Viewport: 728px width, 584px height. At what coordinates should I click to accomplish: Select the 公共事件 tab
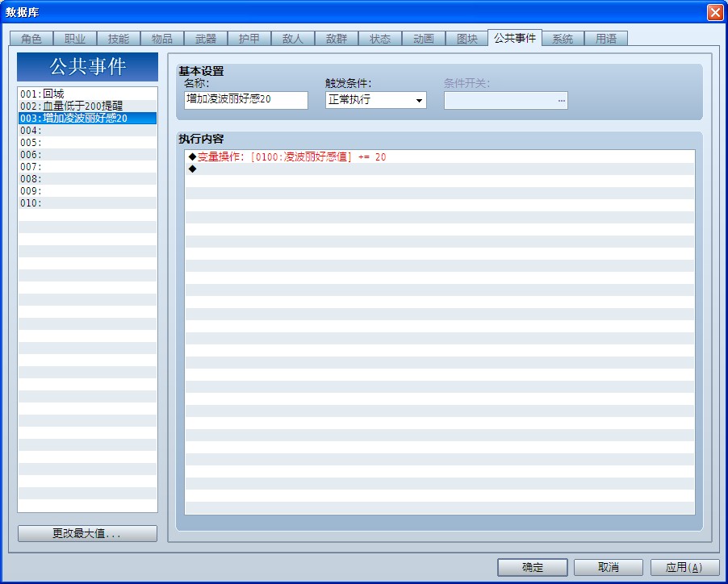tap(515, 38)
